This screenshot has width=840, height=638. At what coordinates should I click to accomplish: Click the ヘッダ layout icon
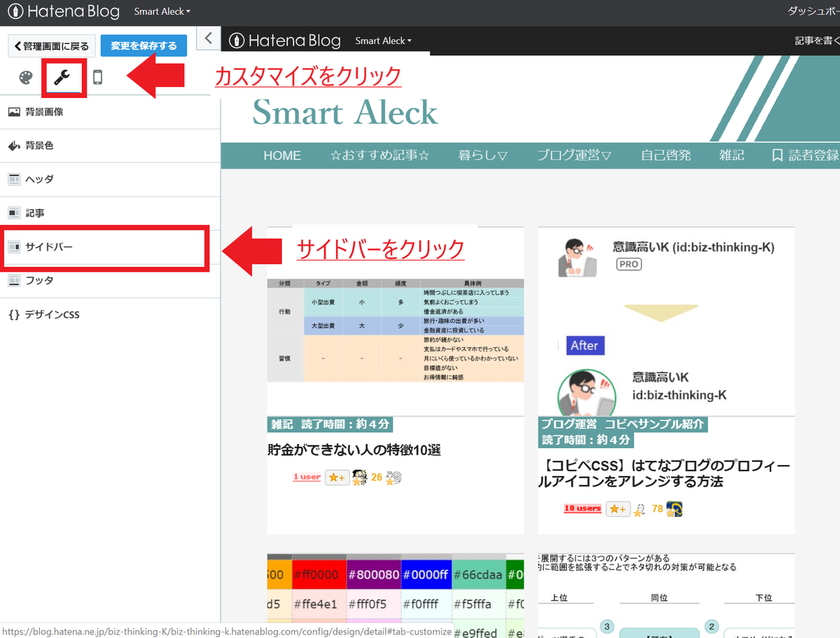(14, 179)
